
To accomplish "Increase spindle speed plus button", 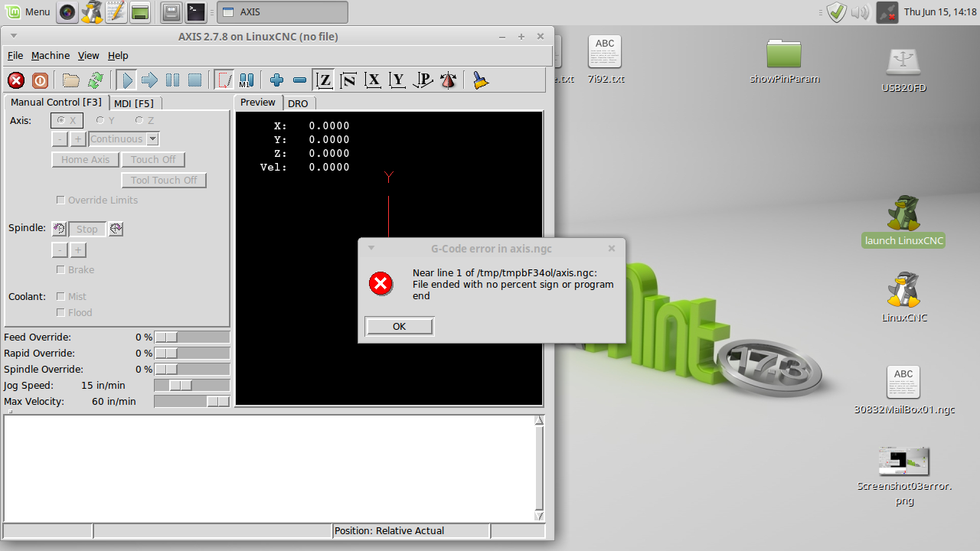I will pos(78,250).
